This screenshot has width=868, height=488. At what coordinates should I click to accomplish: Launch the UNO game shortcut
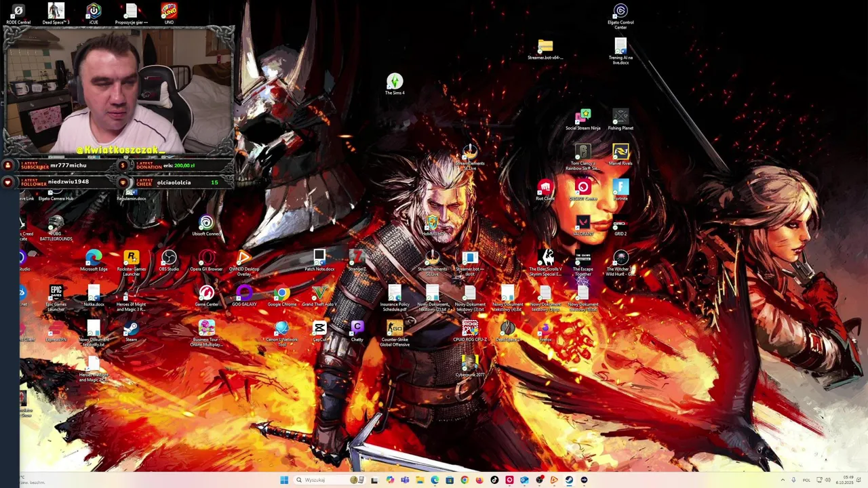click(169, 14)
